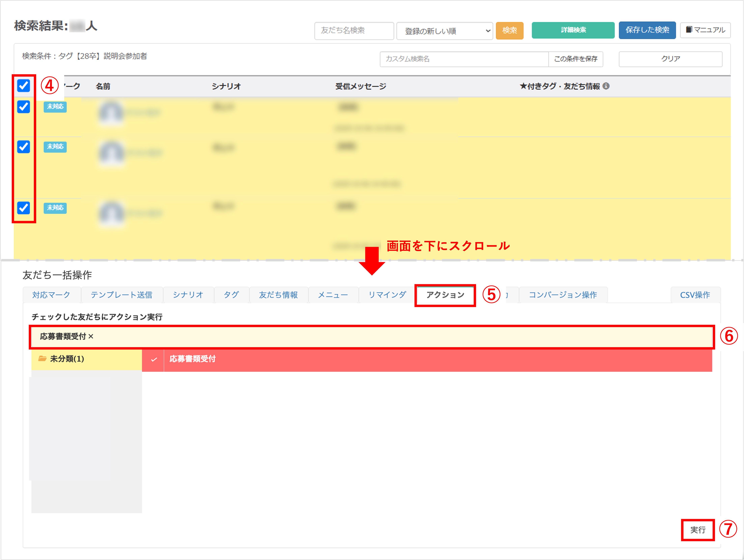
Task: Uncheck the third friend row's checkbox
Action: click(23, 208)
